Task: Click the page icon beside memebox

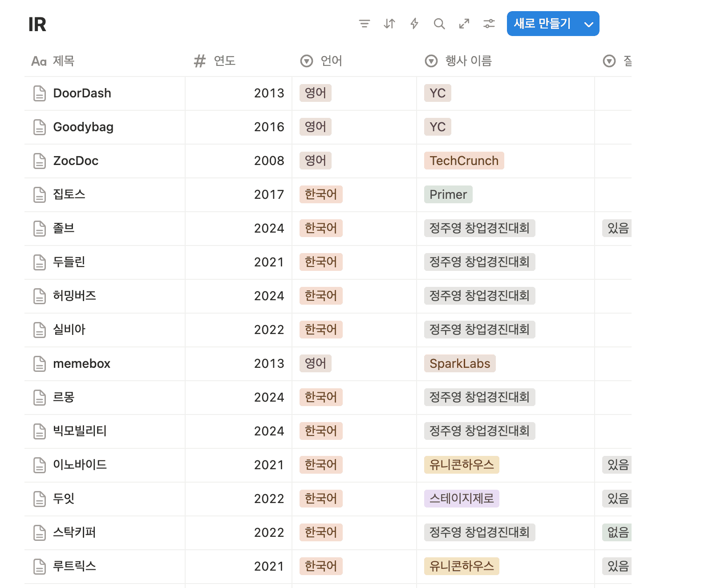Action: click(40, 364)
